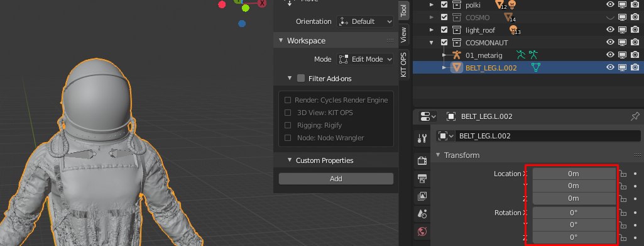This screenshot has height=246, width=644.
Task: Animate Rotation X via its keyframe dot
Action: pyautogui.click(x=635, y=213)
